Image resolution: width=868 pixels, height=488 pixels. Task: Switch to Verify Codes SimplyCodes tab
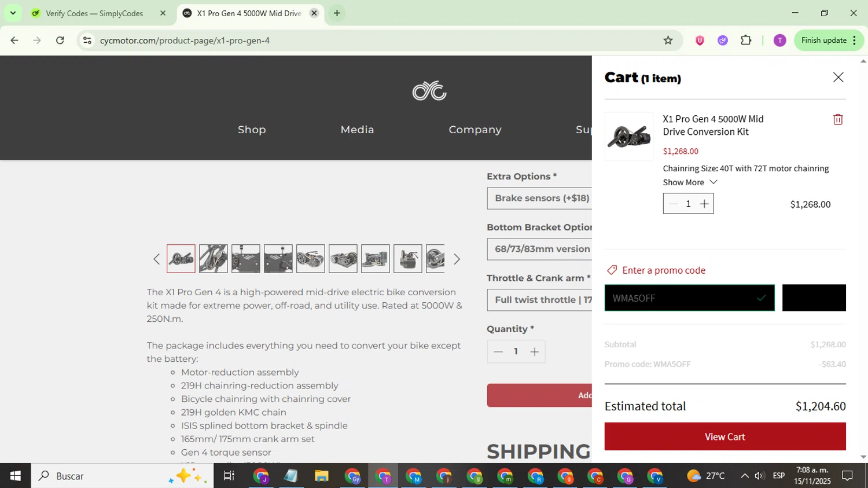94,13
